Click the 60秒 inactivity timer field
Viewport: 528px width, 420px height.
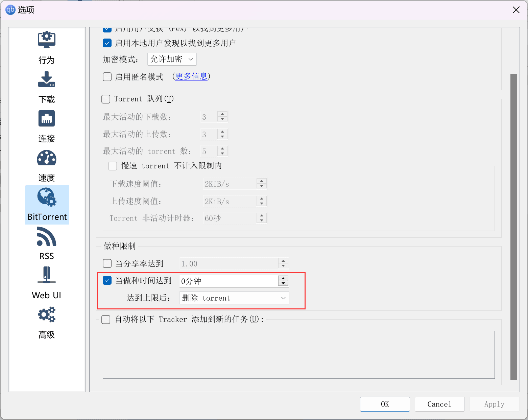coord(230,218)
